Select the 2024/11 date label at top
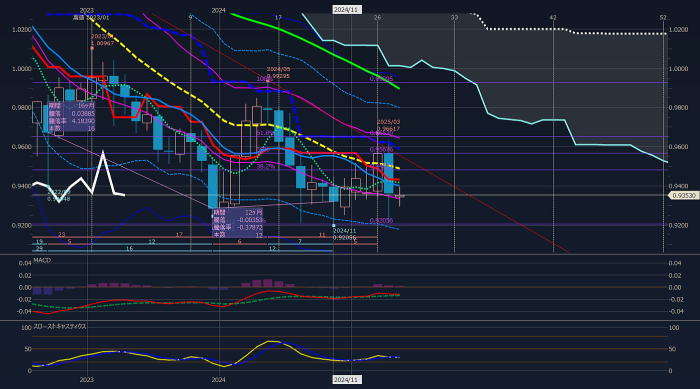This screenshot has height=389, width=700. coord(346,9)
